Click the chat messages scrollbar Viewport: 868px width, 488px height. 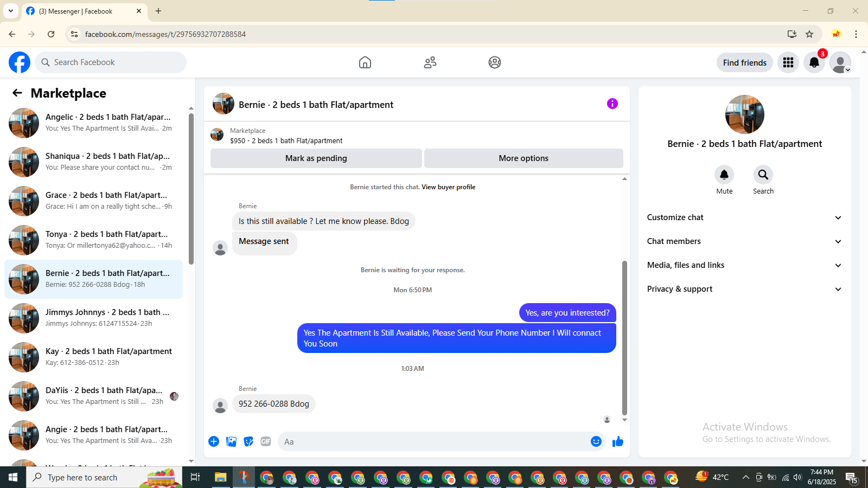coord(624,337)
